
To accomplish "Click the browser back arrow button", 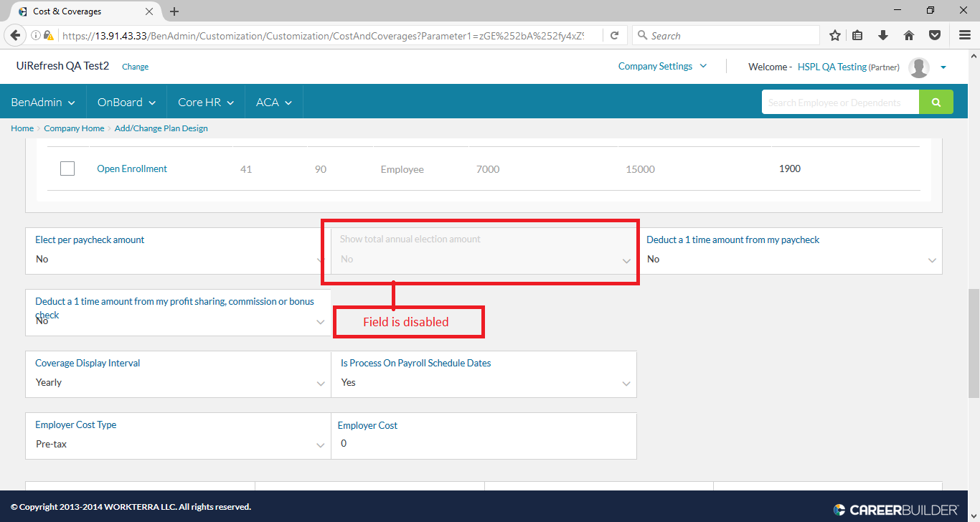I will tap(15, 35).
